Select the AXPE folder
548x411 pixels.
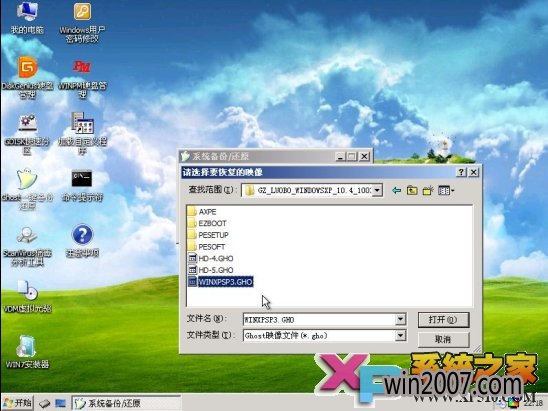click(x=202, y=212)
